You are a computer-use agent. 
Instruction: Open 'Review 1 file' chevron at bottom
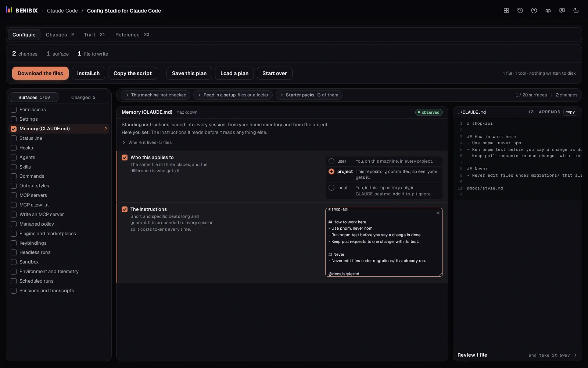click(x=575, y=355)
